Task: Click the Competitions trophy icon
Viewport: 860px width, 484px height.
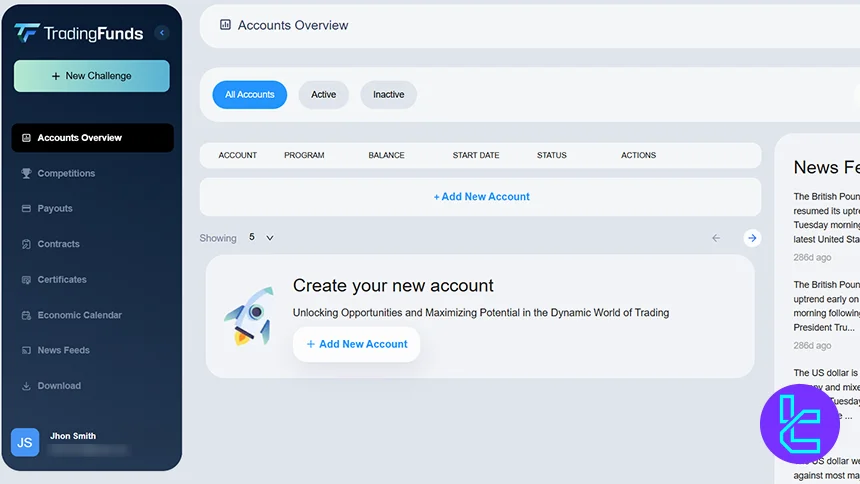Action: [x=26, y=173]
